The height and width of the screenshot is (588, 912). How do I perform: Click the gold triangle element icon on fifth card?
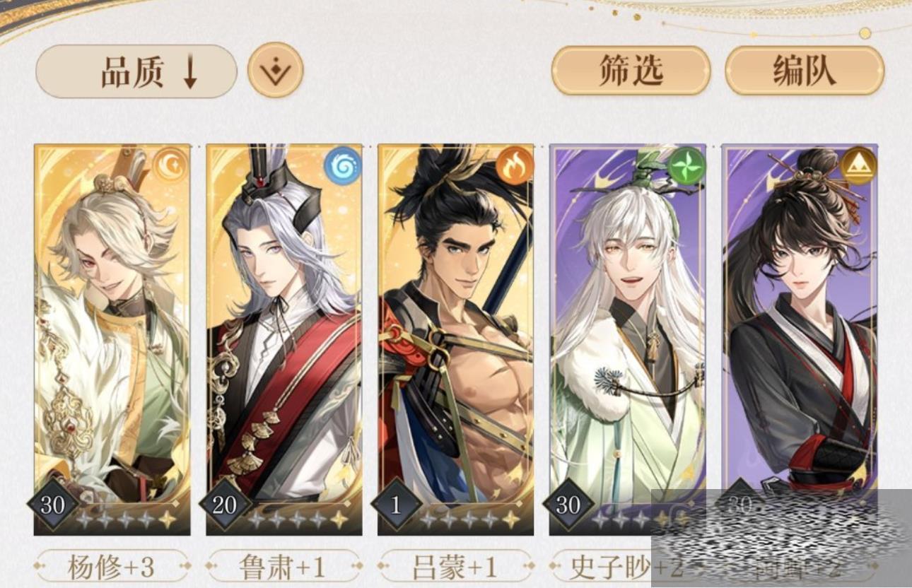(858, 165)
